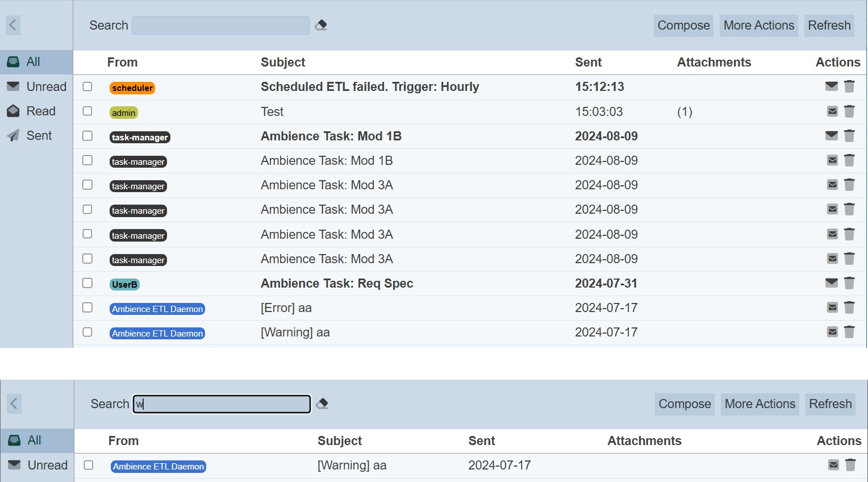Image resolution: width=868 pixels, height=482 pixels.
Task: Tick the checkbox next to admin Test
Action: (87, 111)
